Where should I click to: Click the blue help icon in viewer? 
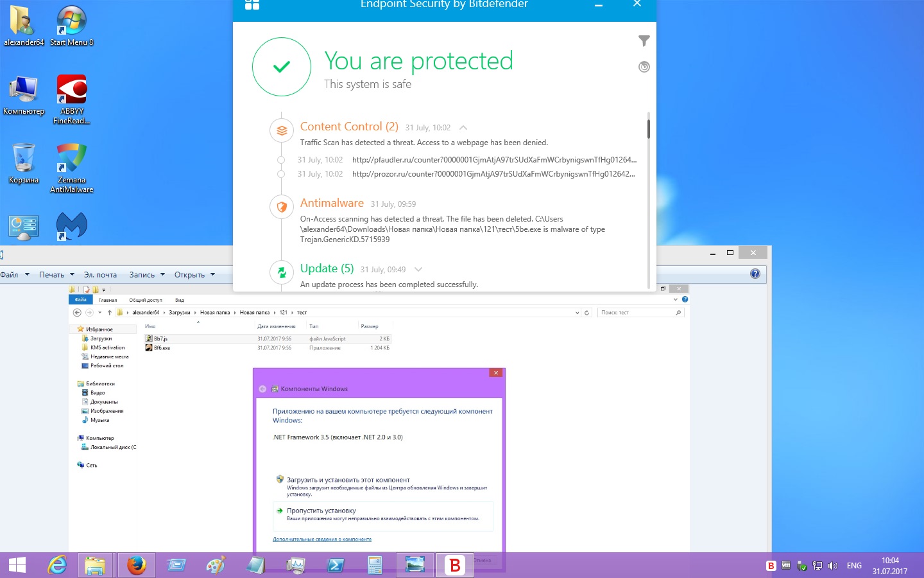[x=755, y=274]
